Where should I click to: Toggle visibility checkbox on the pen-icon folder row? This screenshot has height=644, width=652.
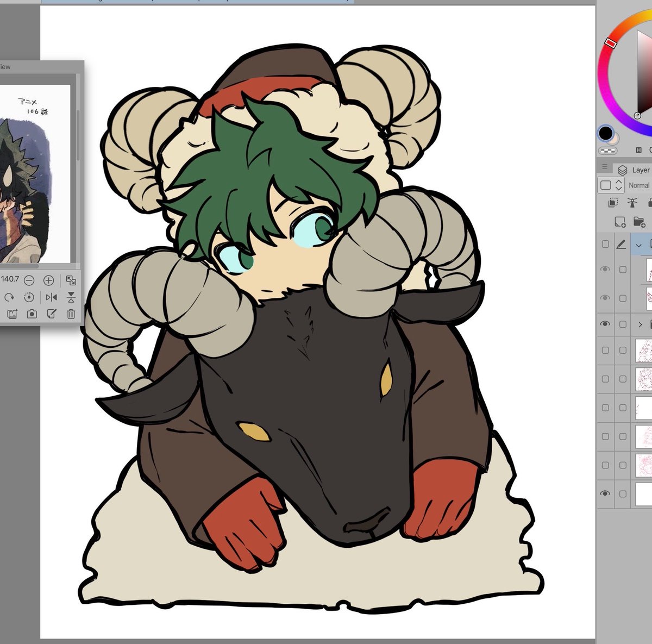click(x=605, y=245)
